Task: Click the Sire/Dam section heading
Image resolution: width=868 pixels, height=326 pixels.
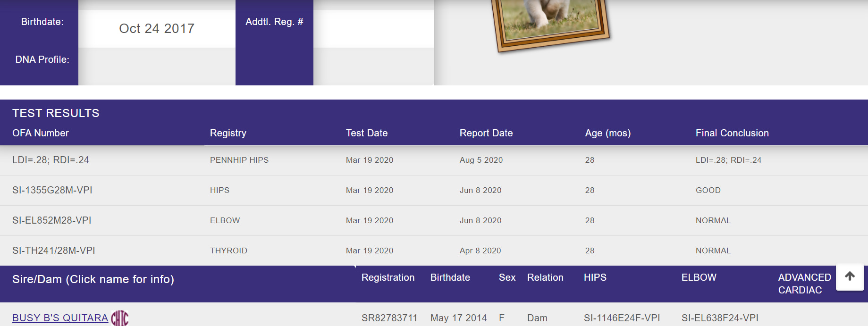Action: pyautogui.click(x=93, y=279)
